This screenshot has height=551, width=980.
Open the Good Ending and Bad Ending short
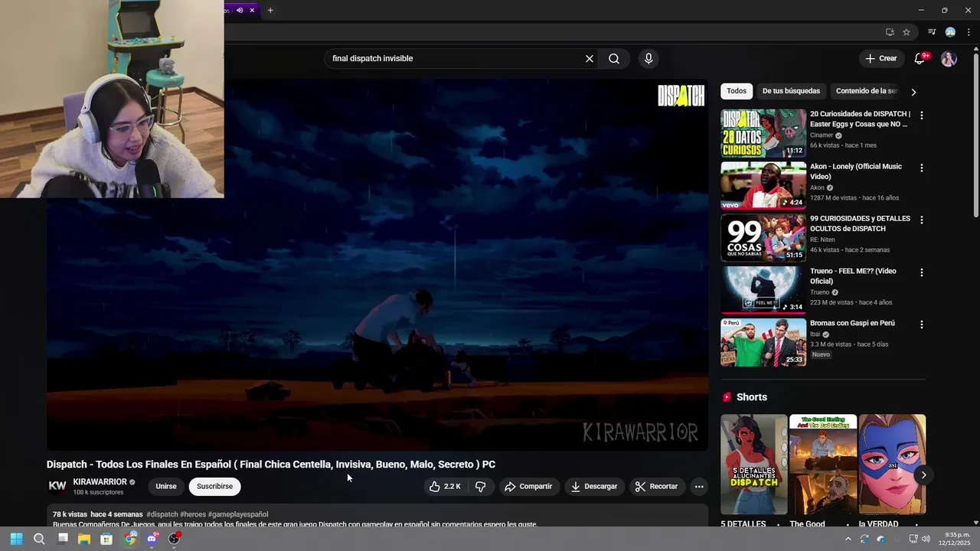pos(823,465)
